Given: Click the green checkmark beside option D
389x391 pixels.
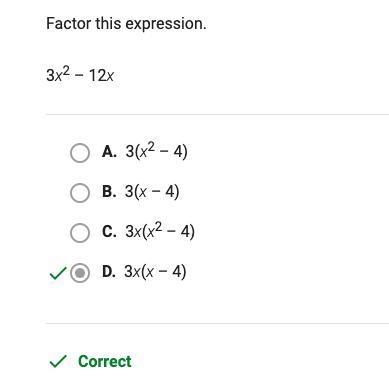Looking at the screenshot, I should (58, 273).
